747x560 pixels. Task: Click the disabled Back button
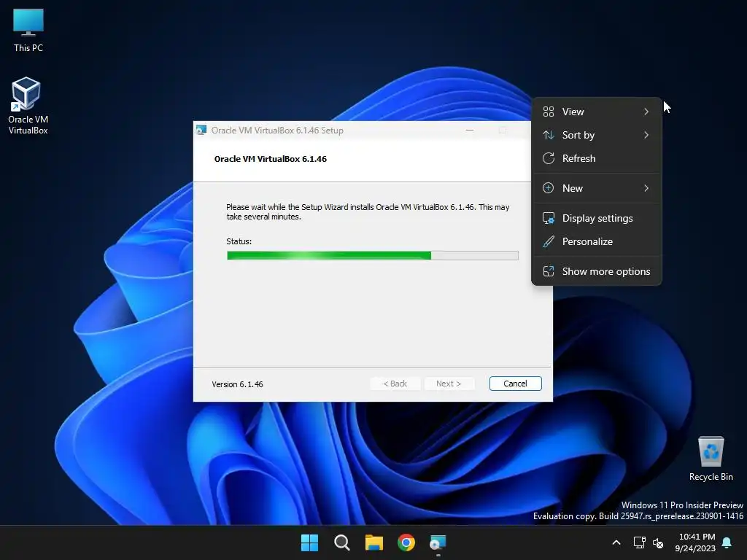(395, 384)
